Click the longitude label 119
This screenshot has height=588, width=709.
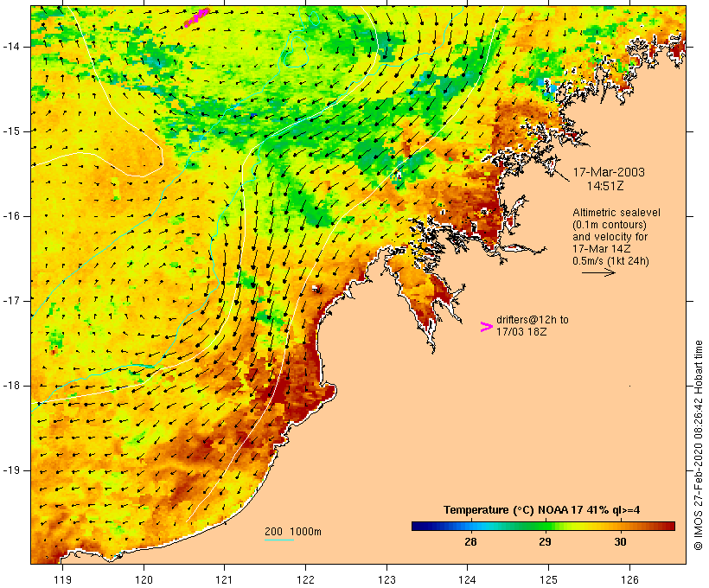tap(62, 579)
